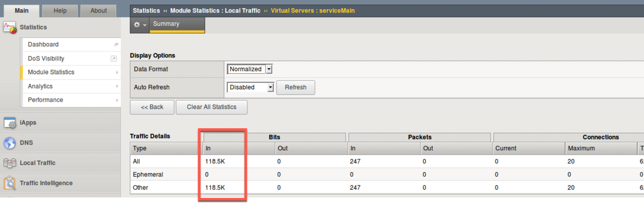Expand the Module Statistics submenu arrow

point(117,73)
